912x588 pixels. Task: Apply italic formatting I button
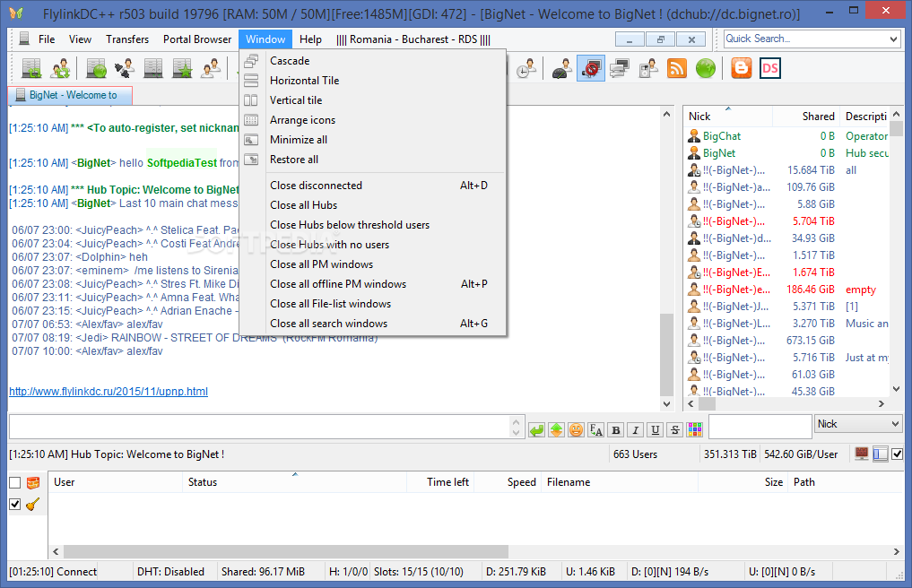tap(636, 430)
